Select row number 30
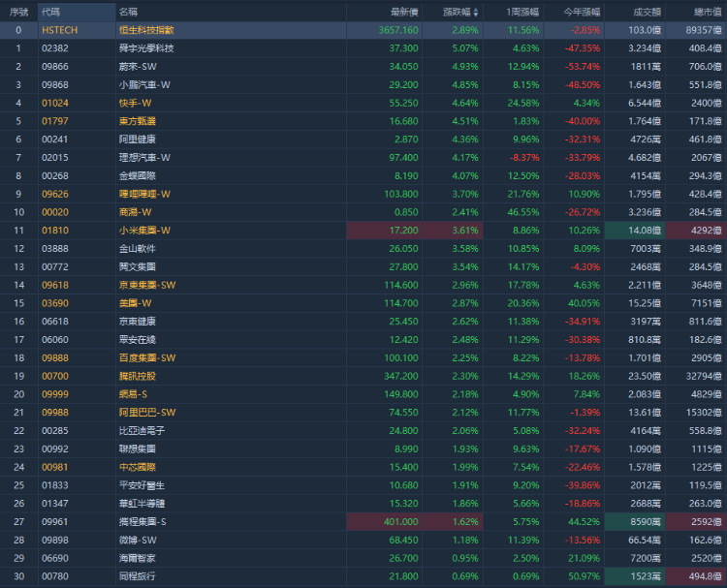This screenshot has height=588, width=727. coord(18,576)
